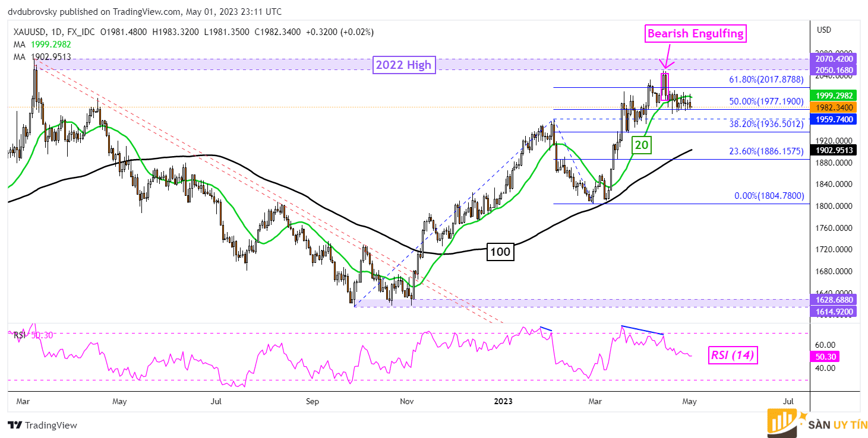
Task: Click the green 1999.2982 price tag
Action: (835, 96)
